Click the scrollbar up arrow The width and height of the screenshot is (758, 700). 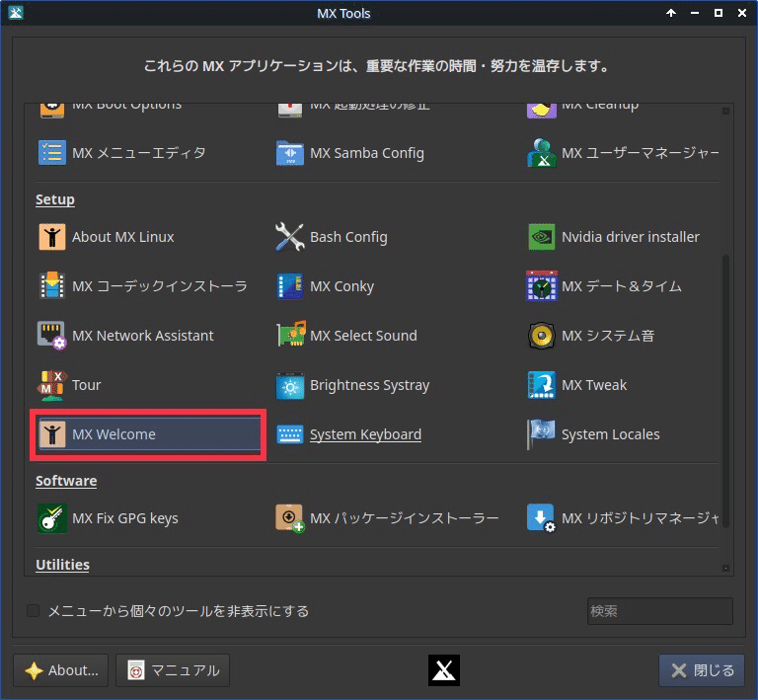[725, 111]
